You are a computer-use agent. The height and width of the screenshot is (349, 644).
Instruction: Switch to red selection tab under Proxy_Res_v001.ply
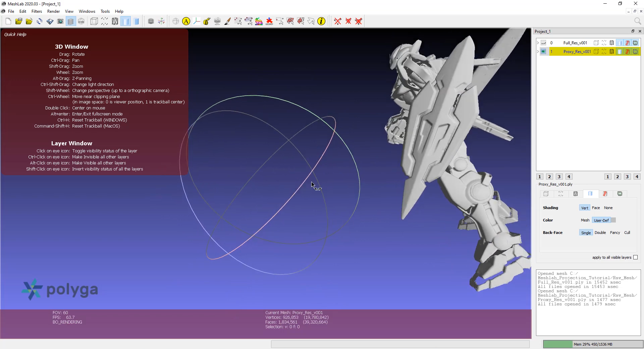(605, 194)
